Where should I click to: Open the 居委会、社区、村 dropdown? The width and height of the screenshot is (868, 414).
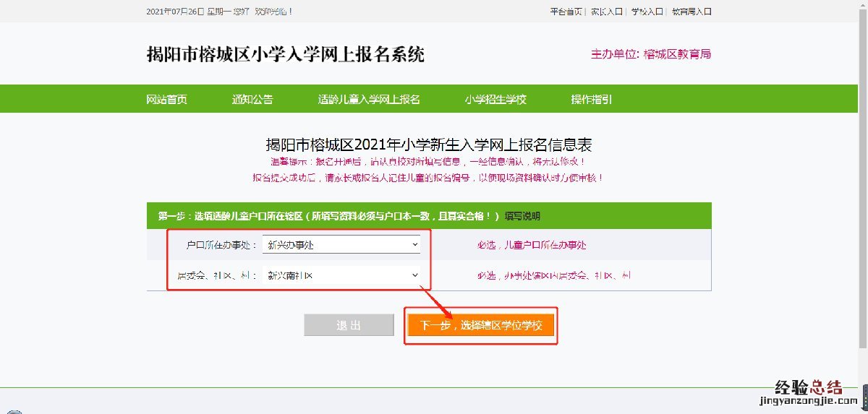pyautogui.click(x=341, y=275)
